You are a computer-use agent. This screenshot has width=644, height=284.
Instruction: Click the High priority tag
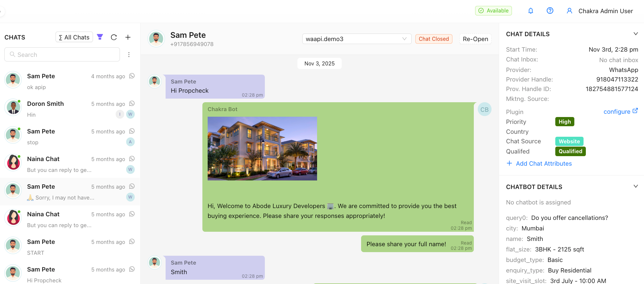(564, 122)
